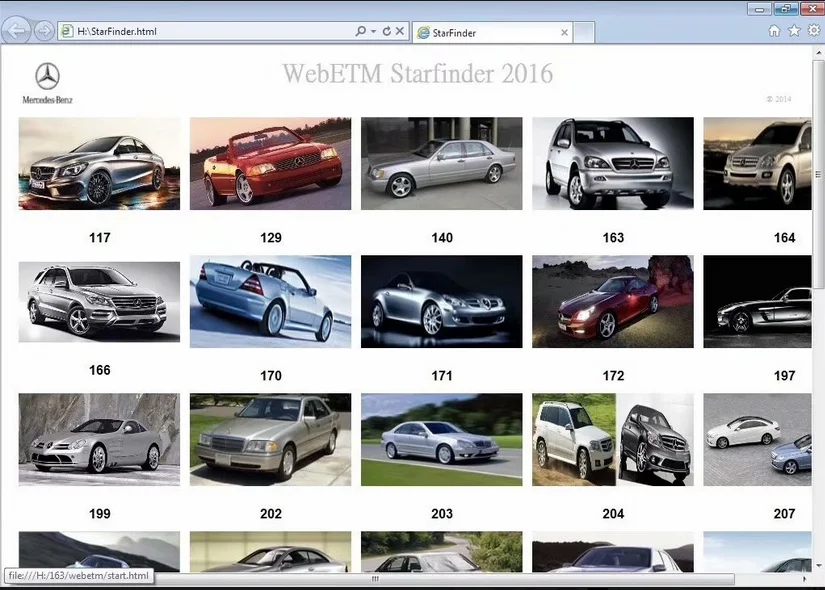Click the horizontal scrollbar right arrow
This screenshot has width=825, height=590.
pyautogui.click(x=804, y=579)
